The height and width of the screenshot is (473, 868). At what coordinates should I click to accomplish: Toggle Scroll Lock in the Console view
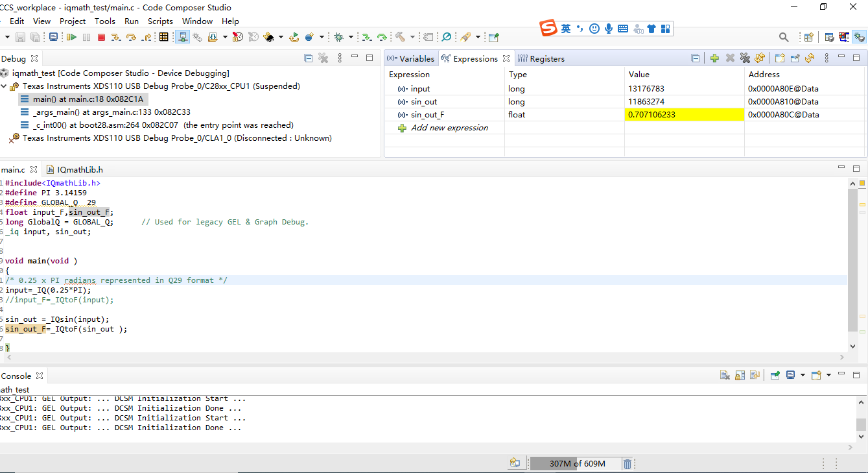pos(740,376)
